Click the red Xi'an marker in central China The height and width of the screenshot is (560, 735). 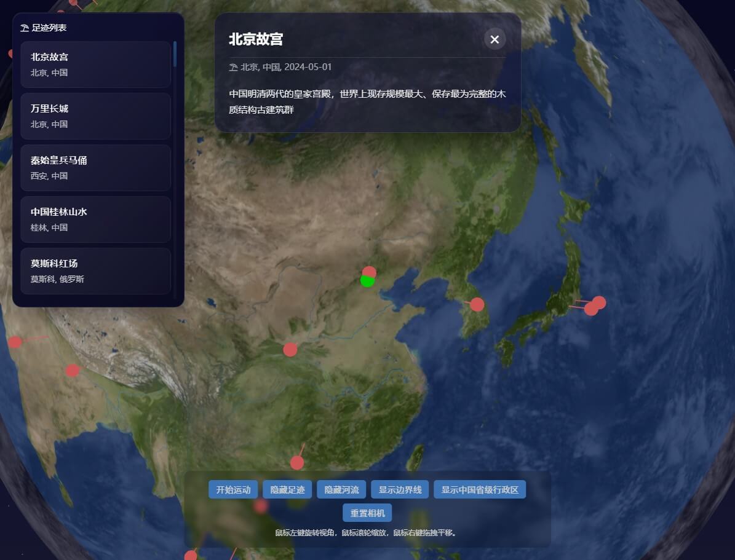click(x=290, y=350)
